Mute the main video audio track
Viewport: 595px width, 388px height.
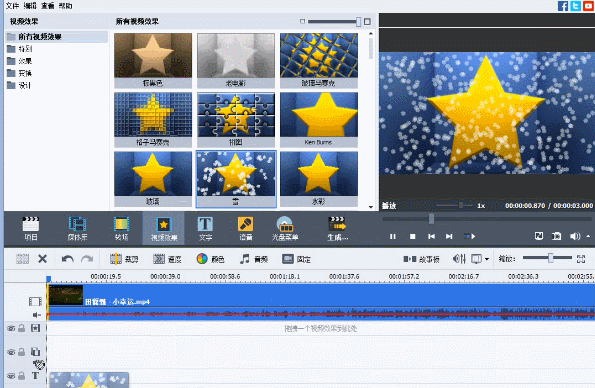[x=36, y=315]
